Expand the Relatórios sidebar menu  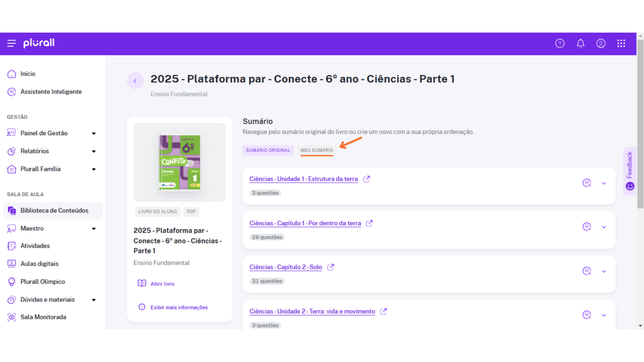(94, 151)
